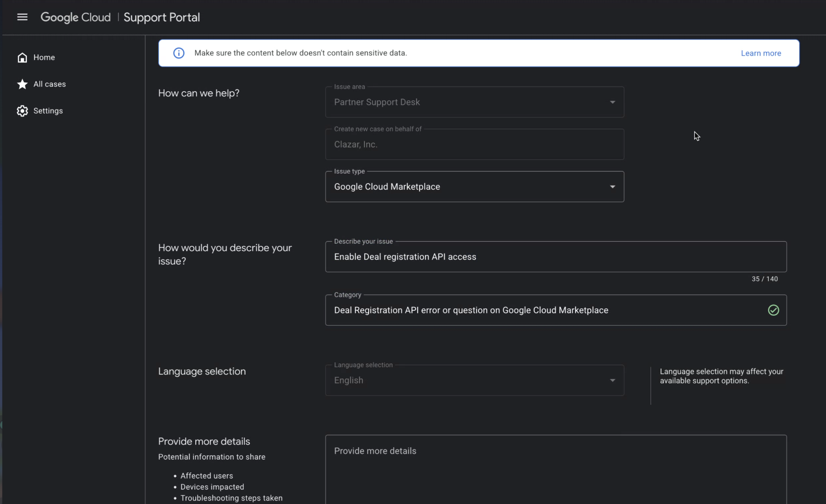The height and width of the screenshot is (504, 826).
Task: Click 'How would you describe your issue?' heading
Action: pos(225,254)
